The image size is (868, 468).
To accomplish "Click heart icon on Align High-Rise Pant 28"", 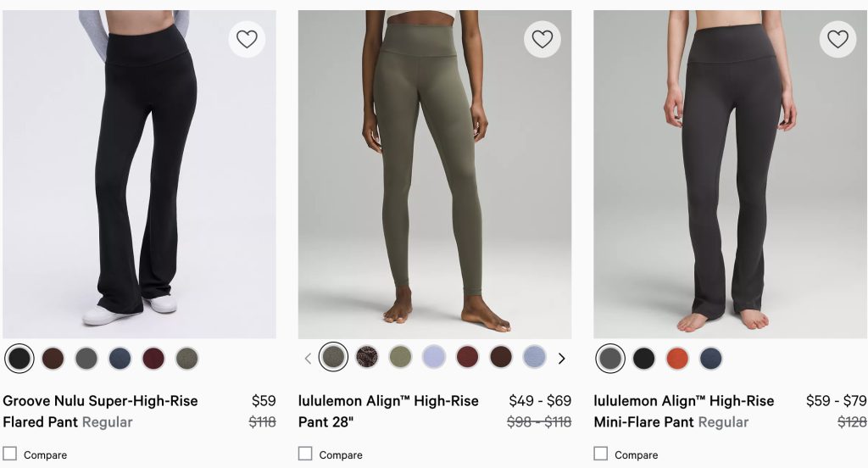I will click(x=542, y=39).
